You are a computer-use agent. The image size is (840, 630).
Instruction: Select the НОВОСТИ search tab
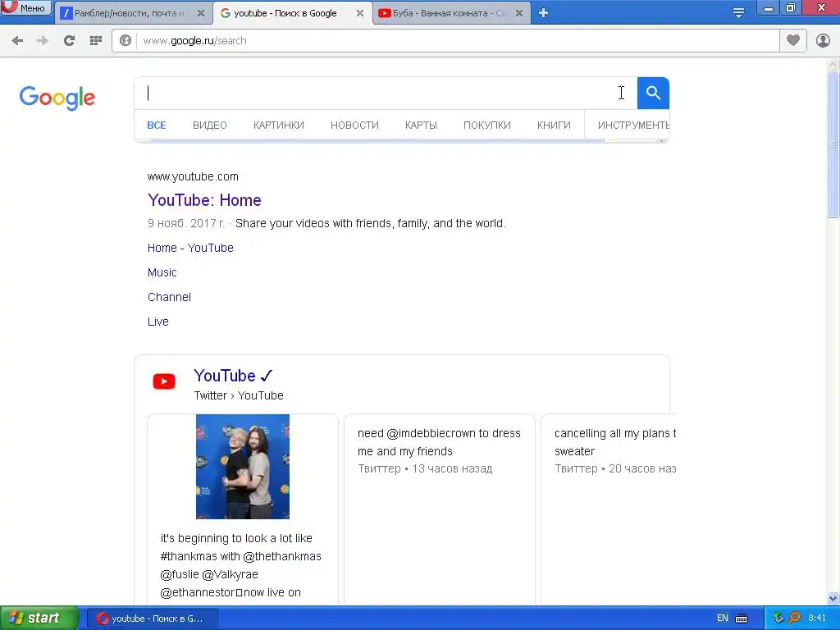[x=354, y=126]
